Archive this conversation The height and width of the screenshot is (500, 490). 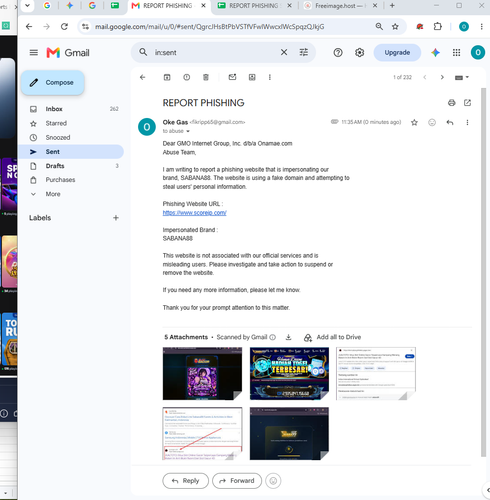pyautogui.click(x=167, y=77)
